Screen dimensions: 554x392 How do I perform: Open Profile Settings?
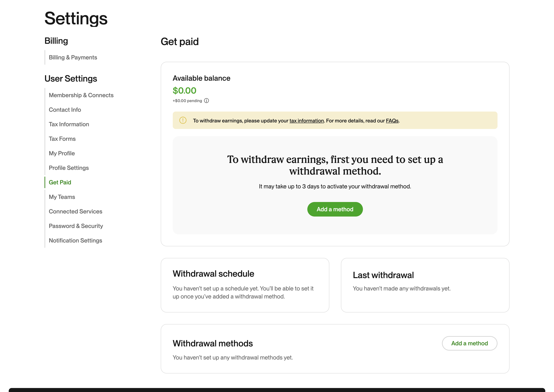click(x=69, y=168)
